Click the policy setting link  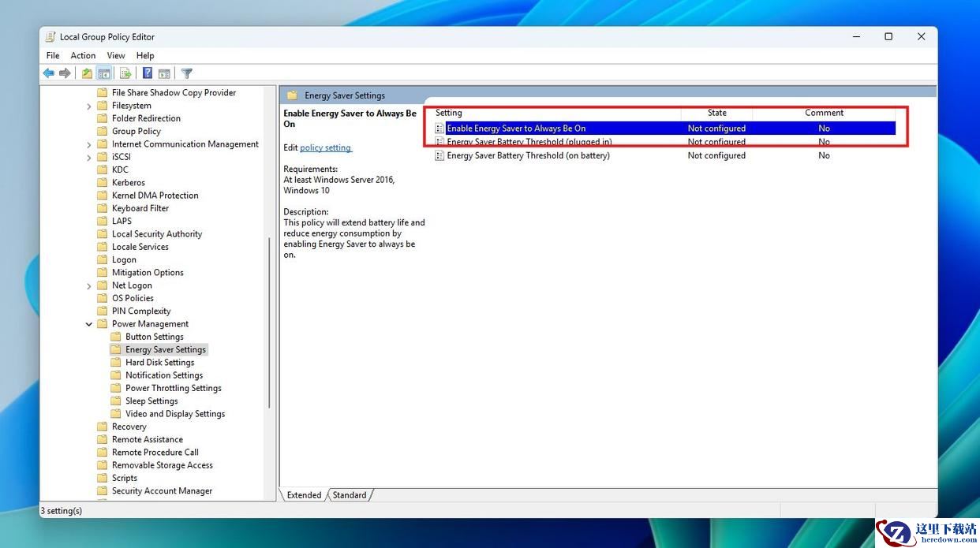[325, 147]
